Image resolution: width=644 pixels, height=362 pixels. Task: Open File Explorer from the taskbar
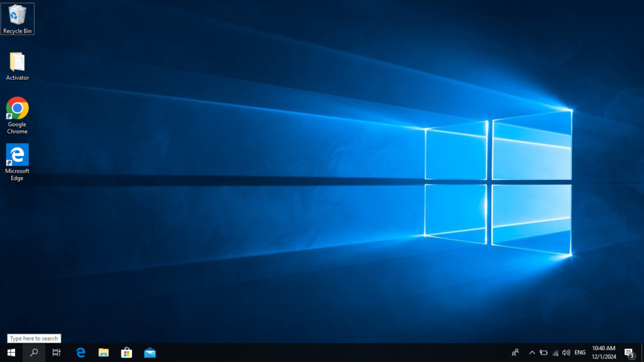[x=104, y=353]
